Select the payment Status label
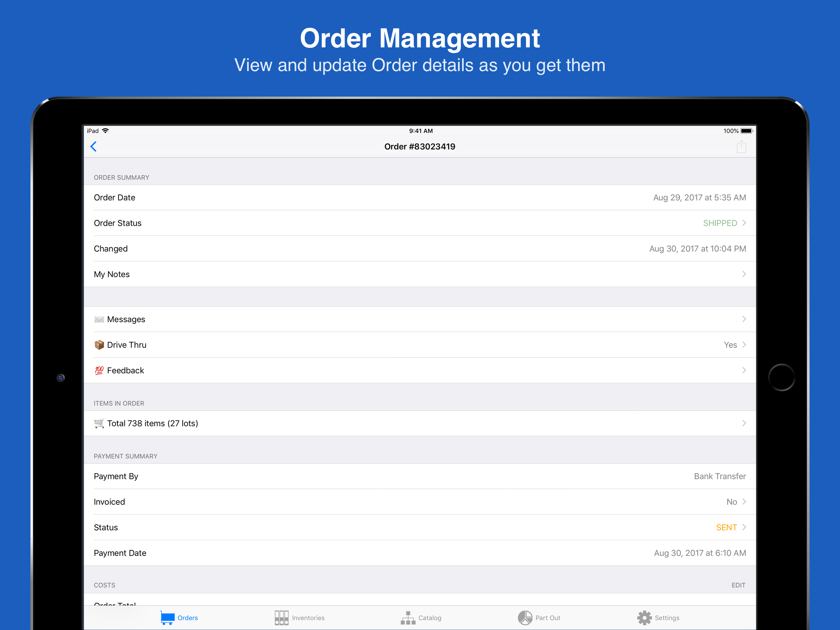Viewport: 840px width, 630px height. pyautogui.click(x=105, y=527)
